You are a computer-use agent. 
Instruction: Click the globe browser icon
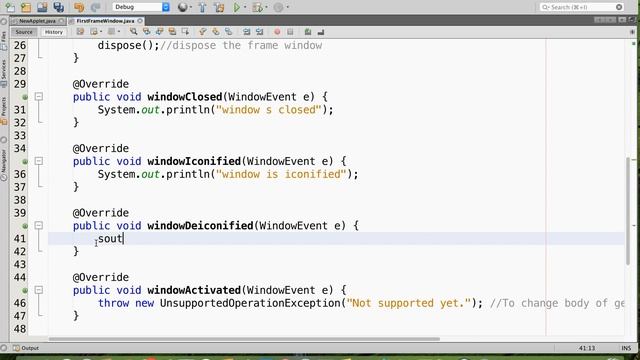(x=182, y=7)
